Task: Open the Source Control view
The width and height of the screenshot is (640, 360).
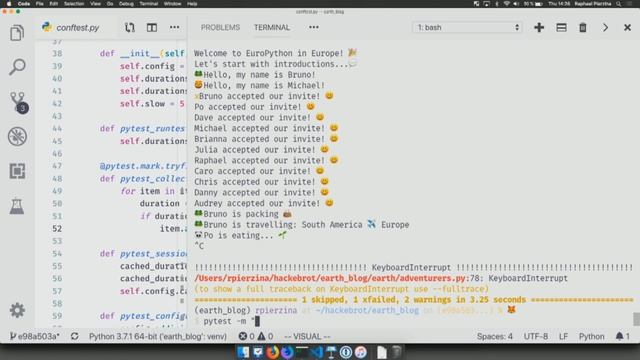Action: 18,102
